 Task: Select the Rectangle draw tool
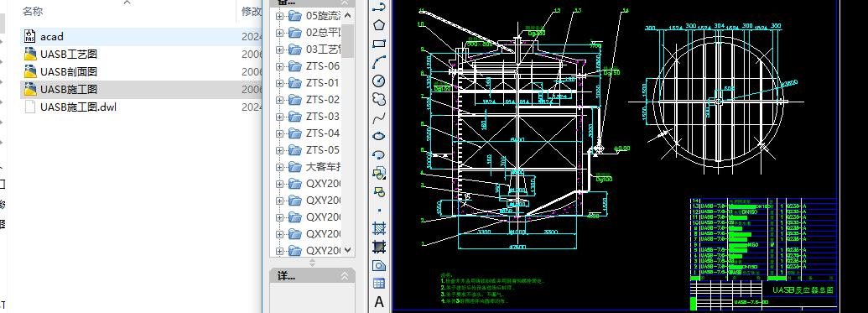(x=378, y=43)
